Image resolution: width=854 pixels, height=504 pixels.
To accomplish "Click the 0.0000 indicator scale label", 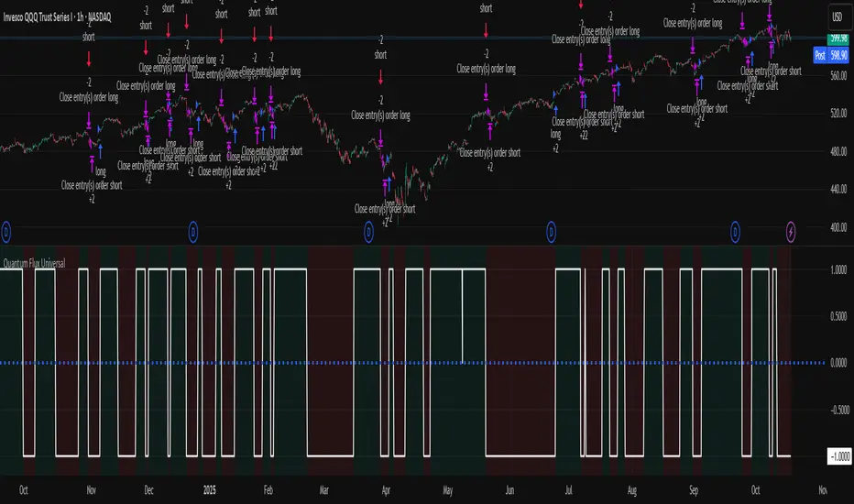I will point(839,363).
